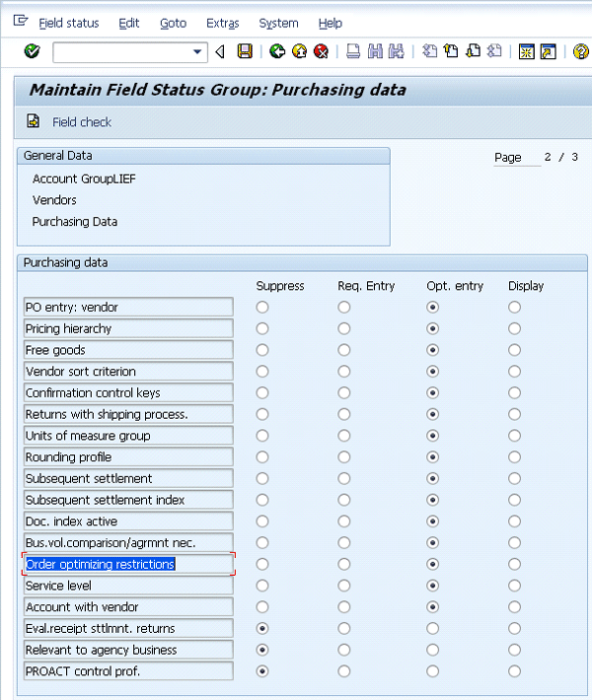Set Confirmation control keys to Req. Entry
Screen dimensions: 592x700
pyautogui.click(x=344, y=392)
